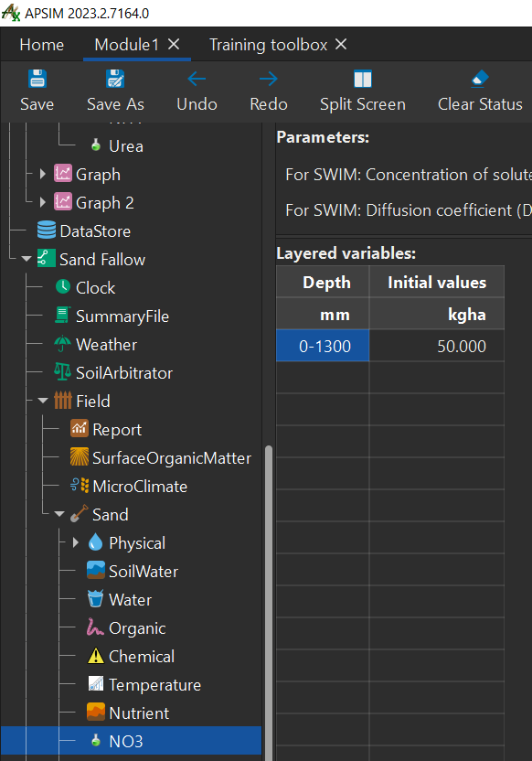Switch to the Home tab
This screenshot has width=532, height=761.
pos(42,45)
